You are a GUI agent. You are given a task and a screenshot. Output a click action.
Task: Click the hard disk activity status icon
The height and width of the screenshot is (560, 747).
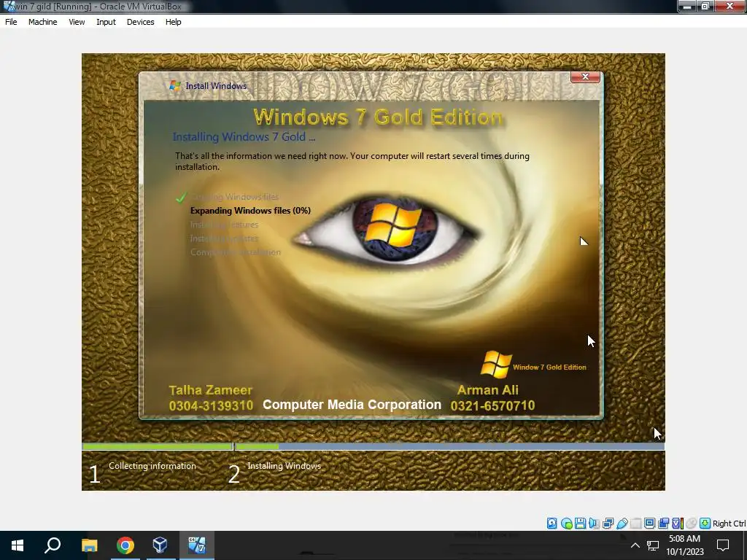tap(551, 524)
